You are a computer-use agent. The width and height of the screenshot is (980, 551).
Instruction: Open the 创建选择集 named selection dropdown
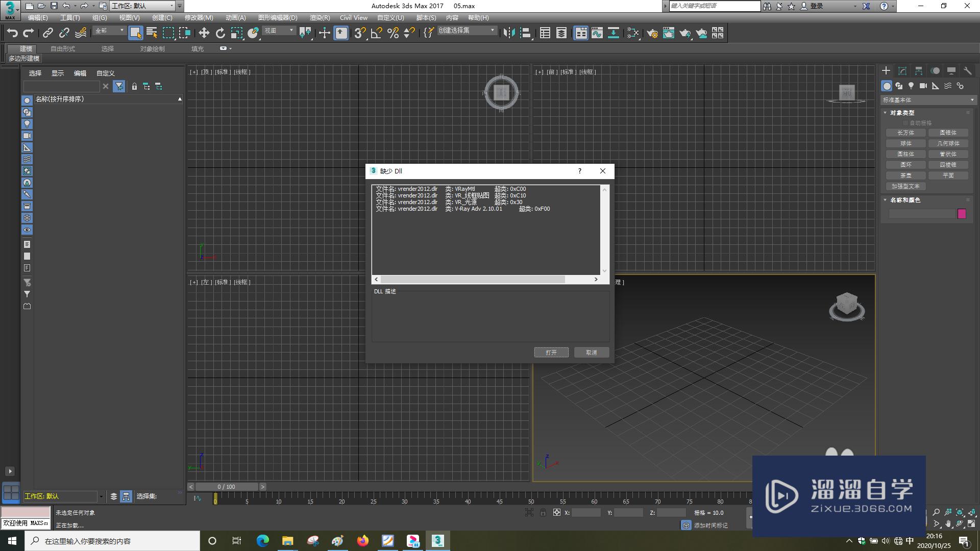pyautogui.click(x=467, y=31)
